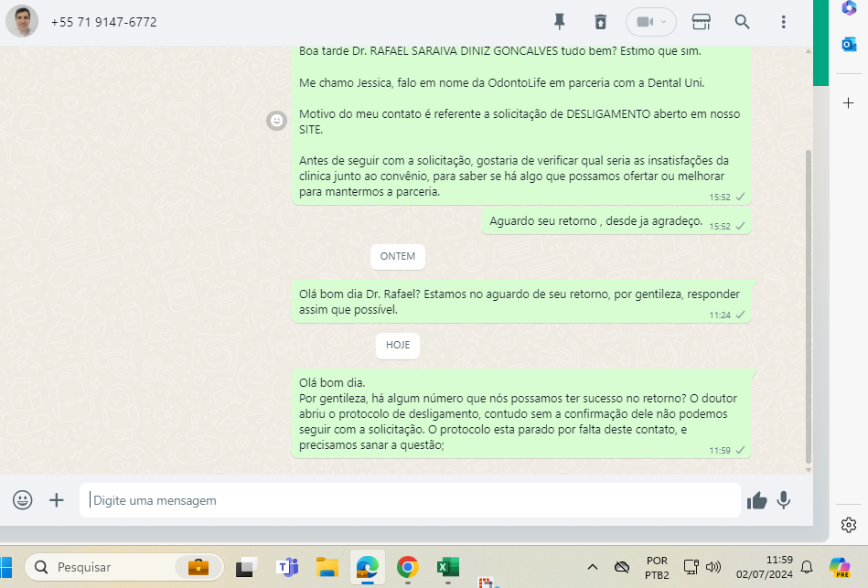Open the Windows Start menu
The width and height of the screenshot is (868, 588).
tap(5, 567)
